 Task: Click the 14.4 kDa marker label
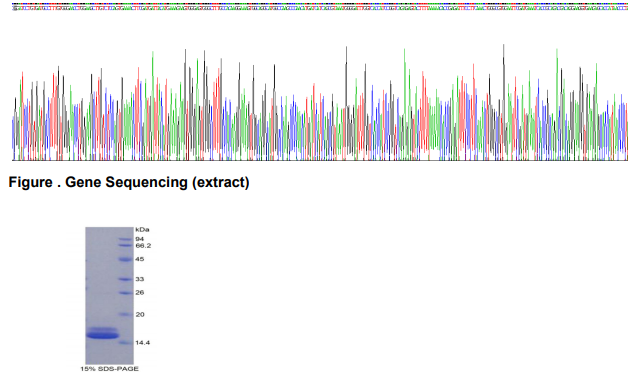click(x=142, y=342)
